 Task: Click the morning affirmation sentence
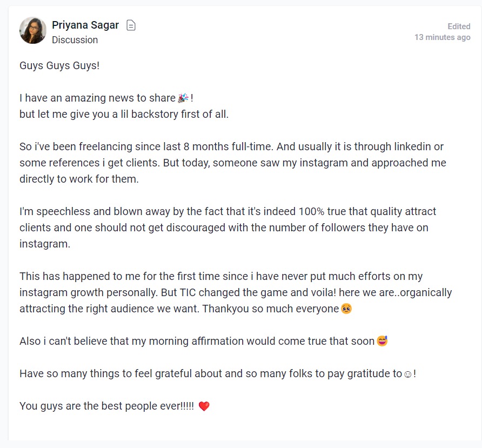pos(204,341)
